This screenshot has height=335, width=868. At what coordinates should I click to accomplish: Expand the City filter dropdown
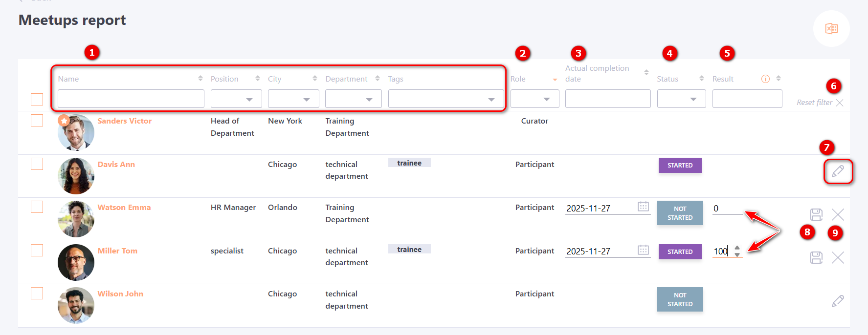(x=293, y=99)
